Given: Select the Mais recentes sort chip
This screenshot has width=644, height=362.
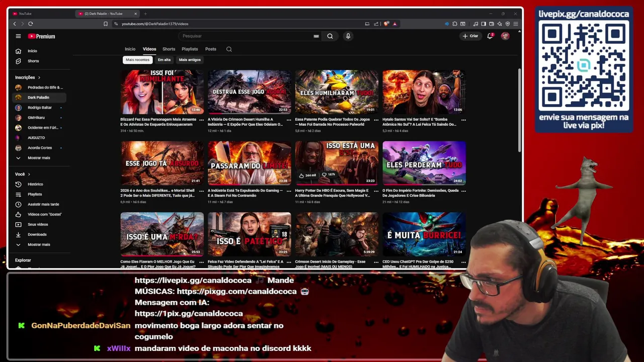Looking at the screenshot, I should (x=137, y=60).
